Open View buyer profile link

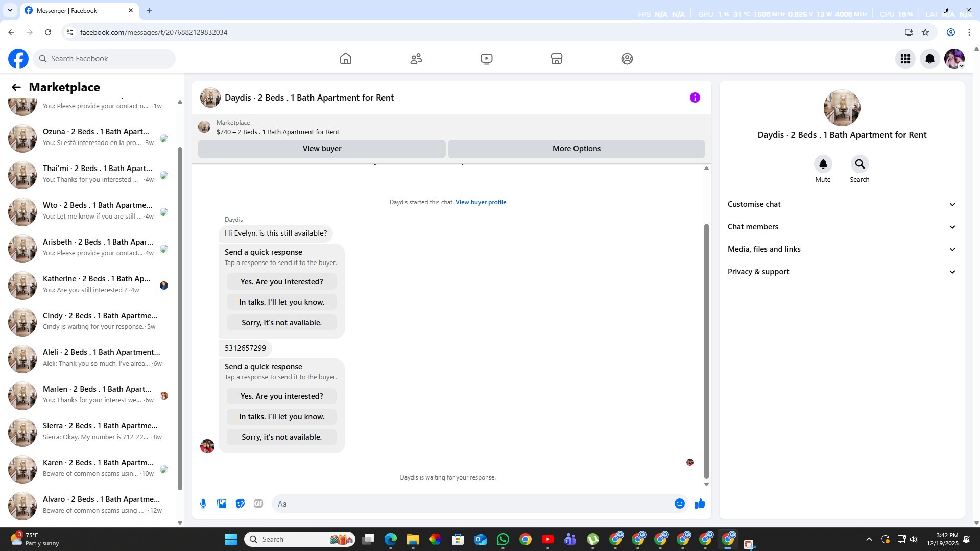coord(481,202)
